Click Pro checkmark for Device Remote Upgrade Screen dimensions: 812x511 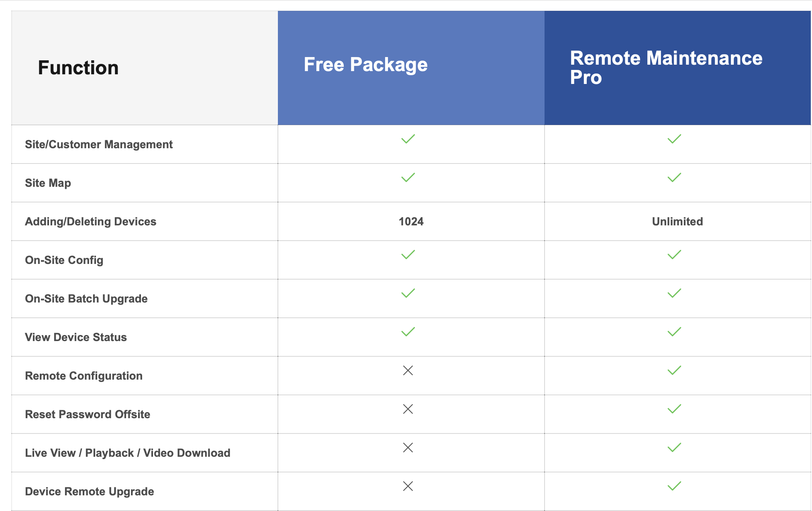point(674,486)
